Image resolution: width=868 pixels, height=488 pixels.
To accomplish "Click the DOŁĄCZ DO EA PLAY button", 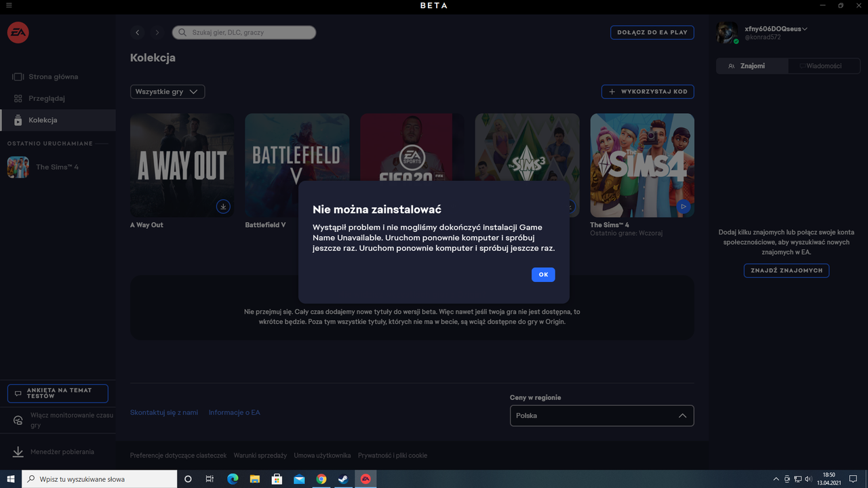I will (x=652, y=33).
